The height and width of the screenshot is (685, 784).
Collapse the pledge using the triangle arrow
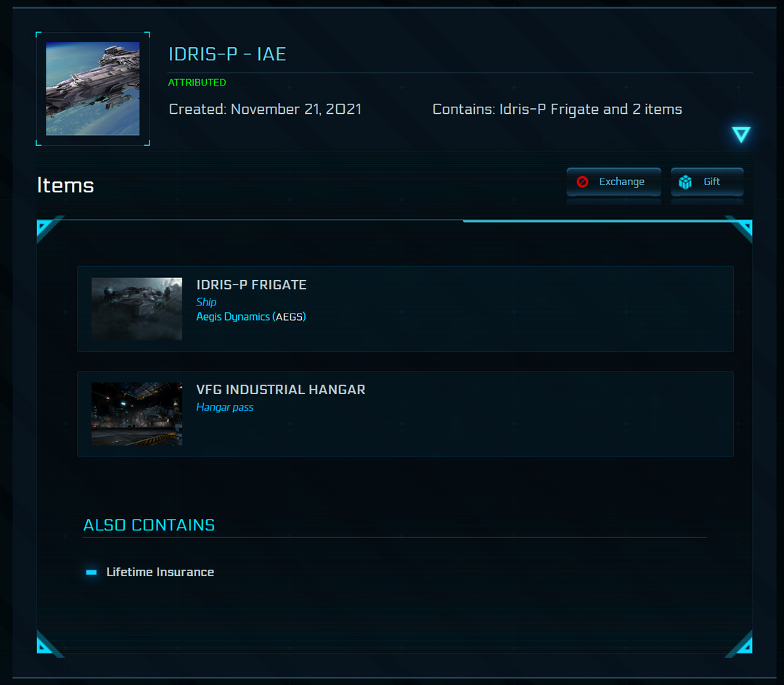click(x=740, y=134)
